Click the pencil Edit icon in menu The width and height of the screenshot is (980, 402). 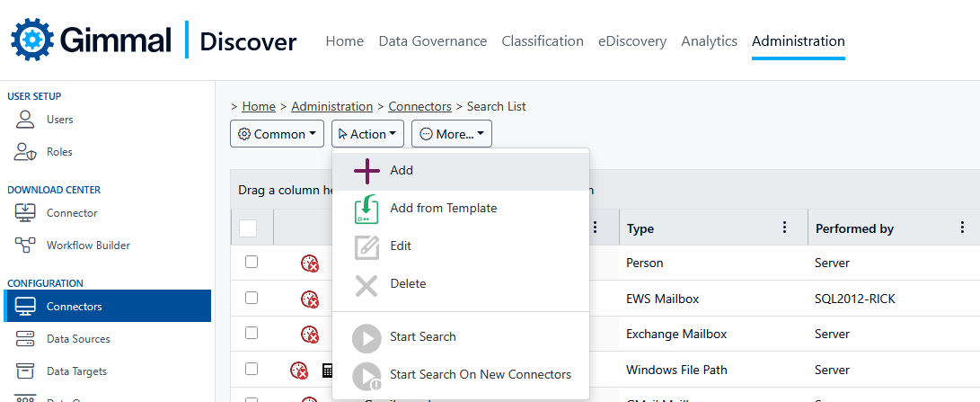point(366,246)
